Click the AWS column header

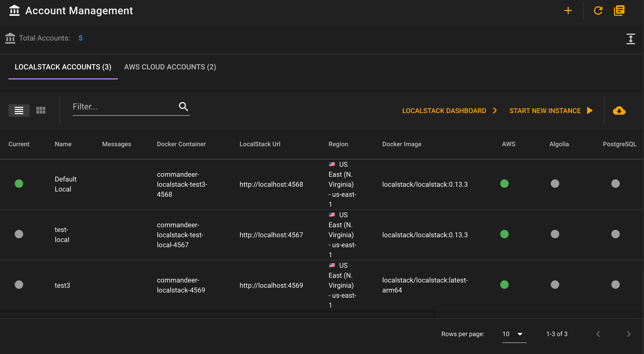(509, 144)
